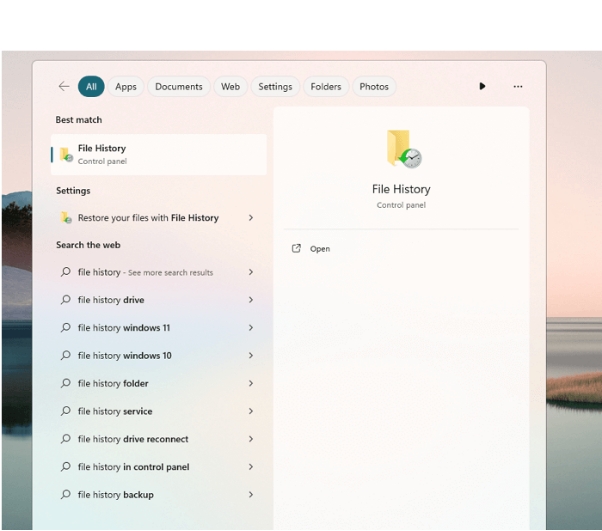Screen dimensions: 602x531
Task: Click the play-shaped icon near top right
Action: pyautogui.click(x=482, y=86)
